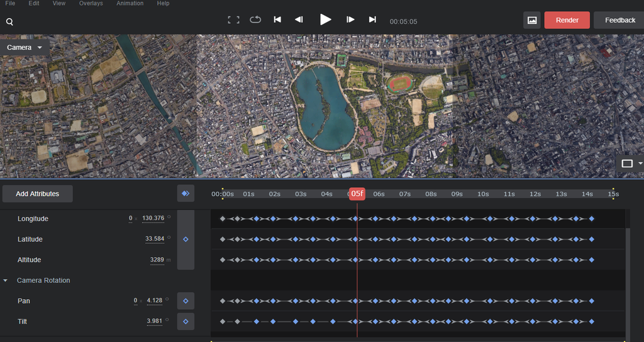The height and width of the screenshot is (342, 644).
Task: Select first keyframe on Pan track
Action: click(223, 301)
